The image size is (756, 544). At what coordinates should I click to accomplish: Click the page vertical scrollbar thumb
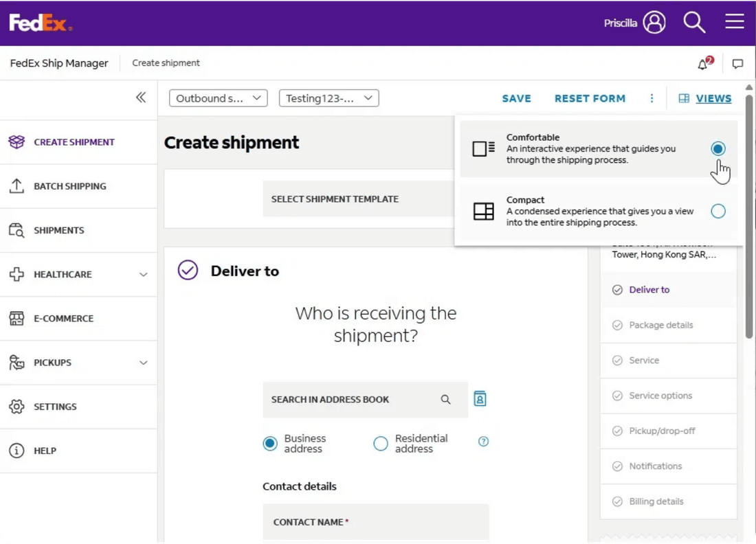(748, 216)
